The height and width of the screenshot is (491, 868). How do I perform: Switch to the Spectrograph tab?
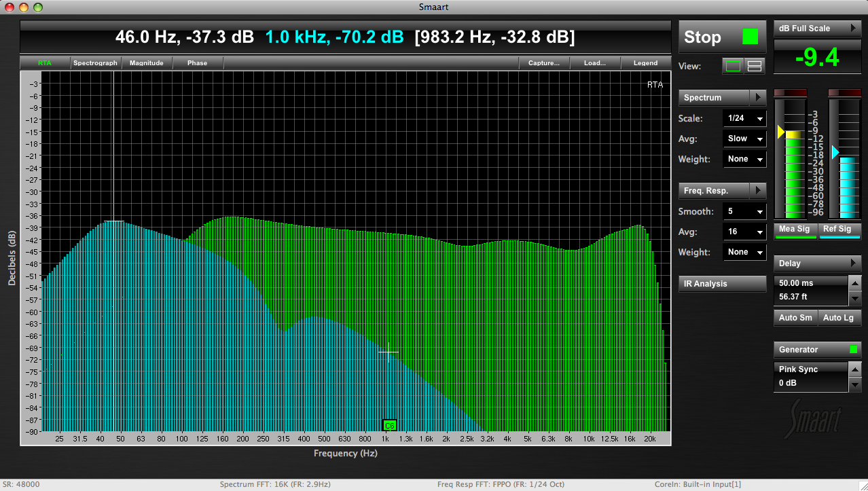[x=96, y=63]
